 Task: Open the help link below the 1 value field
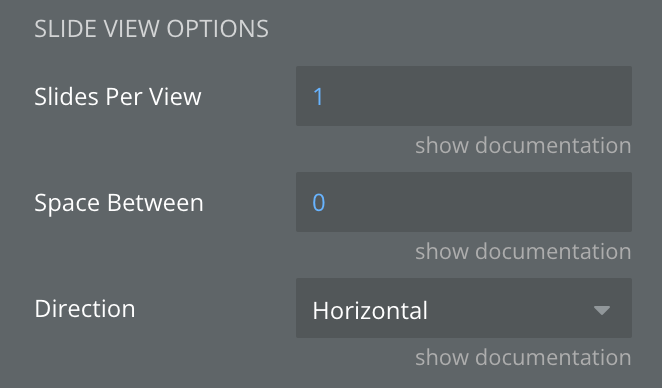point(523,145)
